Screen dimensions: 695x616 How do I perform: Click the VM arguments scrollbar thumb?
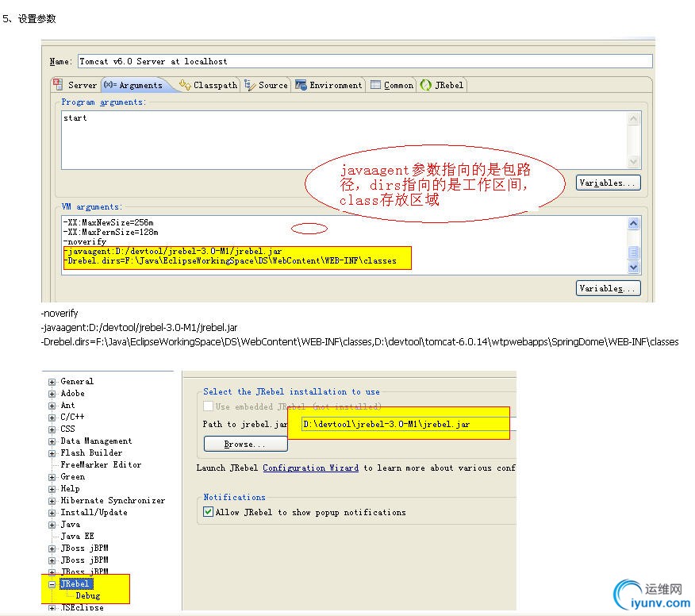coord(633,252)
